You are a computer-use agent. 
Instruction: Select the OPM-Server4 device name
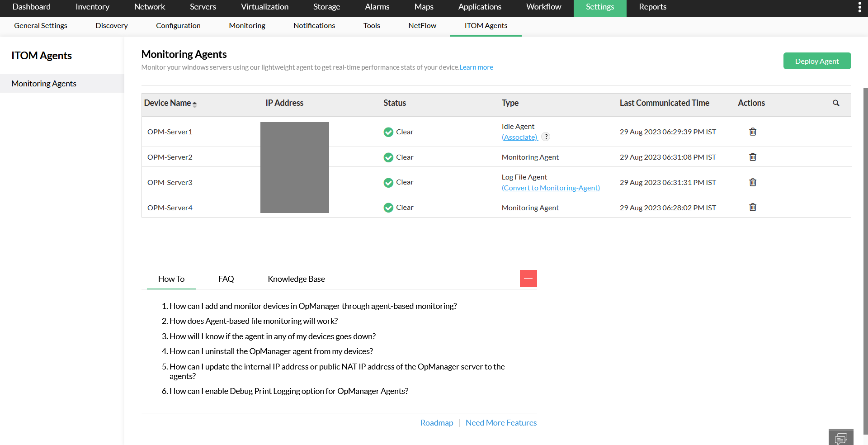click(x=170, y=208)
